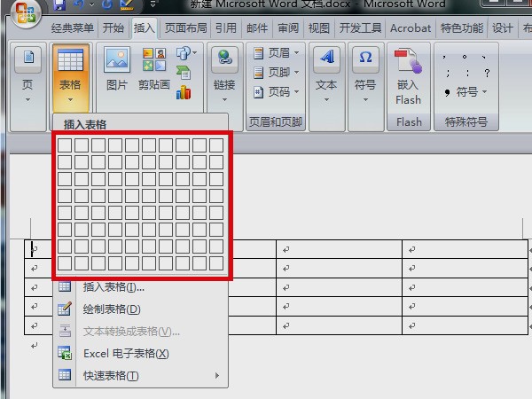Open the Text group dropdown

[326, 75]
